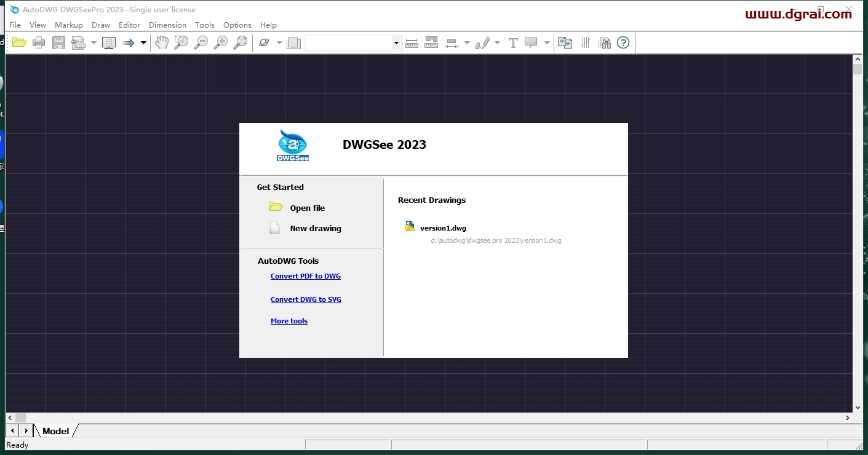
Task: Click the Save floppy disk icon
Action: click(x=58, y=42)
